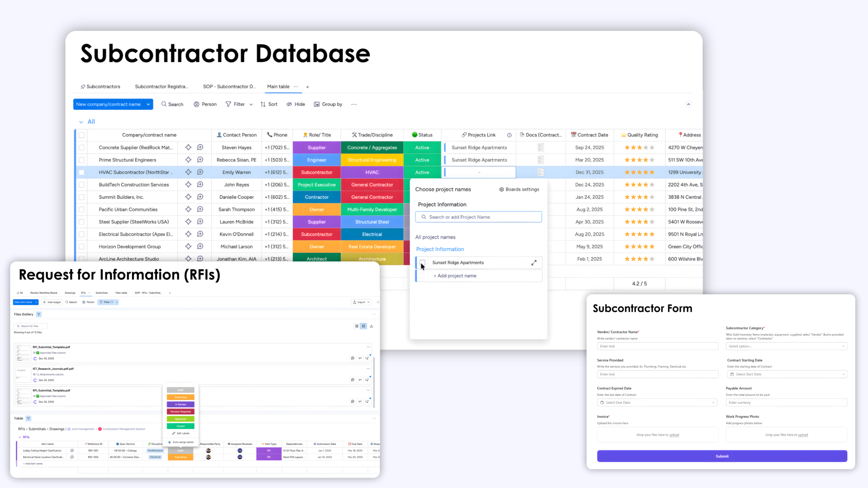Open contract doc icon for Concrete Supplier row

pyautogui.click(x=541, y=148)
